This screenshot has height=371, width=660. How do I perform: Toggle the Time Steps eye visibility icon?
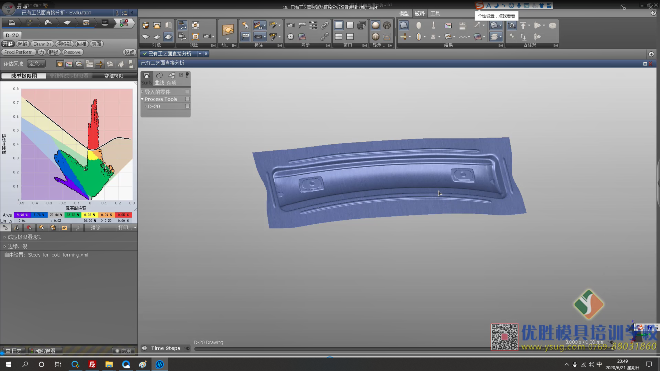click(x=144, y=348)
